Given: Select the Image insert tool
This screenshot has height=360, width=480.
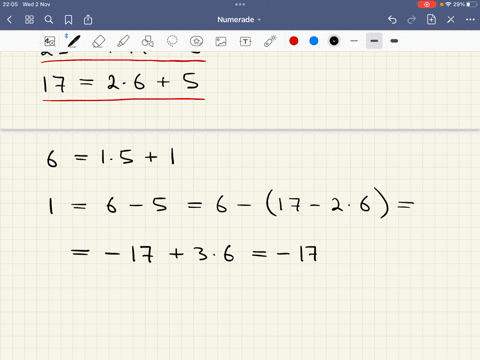Looking at the screenshot, I should point(221,41).
